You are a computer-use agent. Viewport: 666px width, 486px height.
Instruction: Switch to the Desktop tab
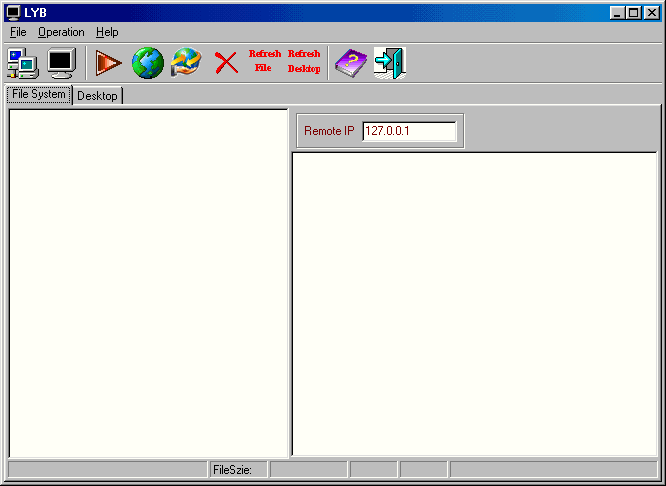[97, 96]
